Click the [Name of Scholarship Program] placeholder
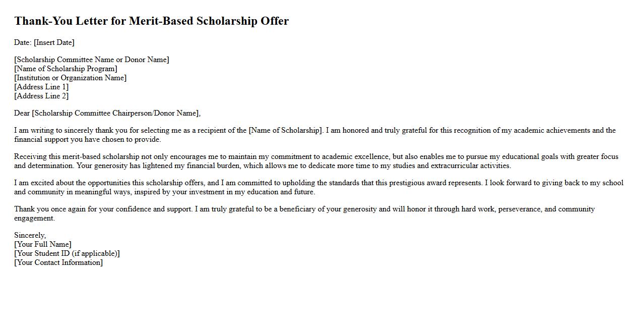 coord(66,69)
